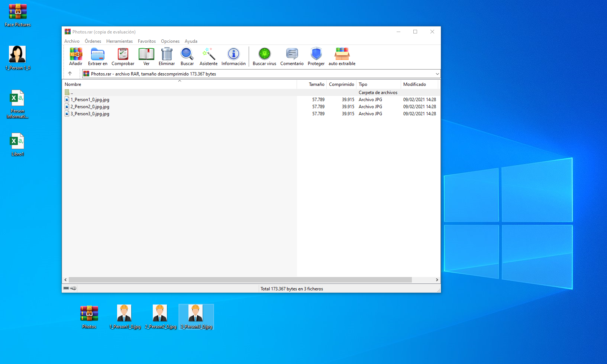Screen dimensions: 607x364
Task: Sort by Tipo column header
Action: [x=378, y=84]
